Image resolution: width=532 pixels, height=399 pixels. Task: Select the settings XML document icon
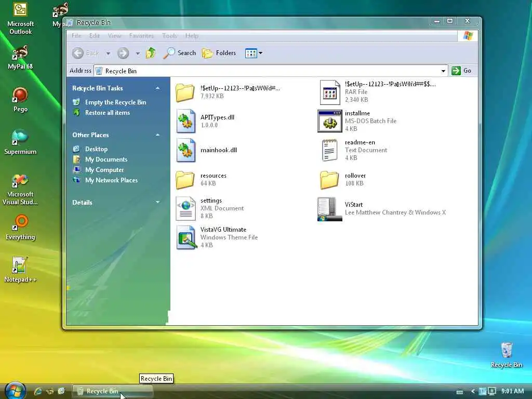coord(185,208)
